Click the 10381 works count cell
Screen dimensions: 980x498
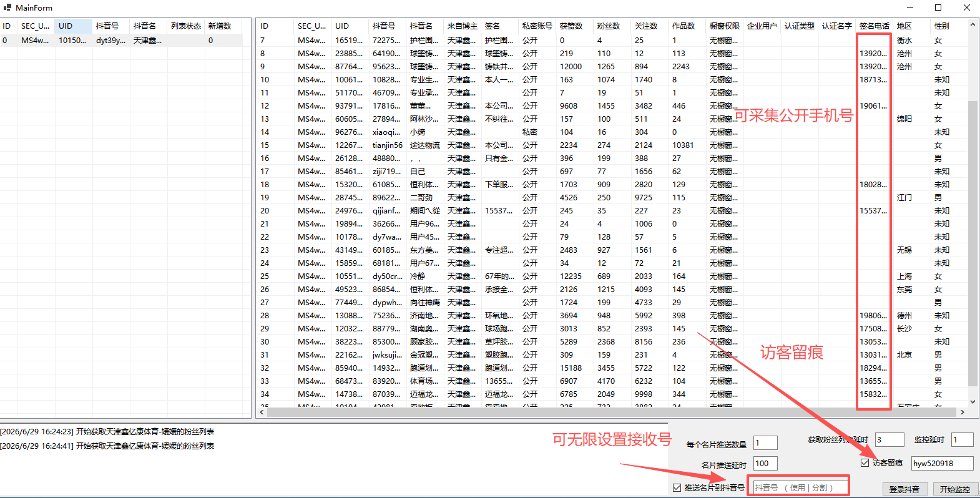tap(687, 145)
